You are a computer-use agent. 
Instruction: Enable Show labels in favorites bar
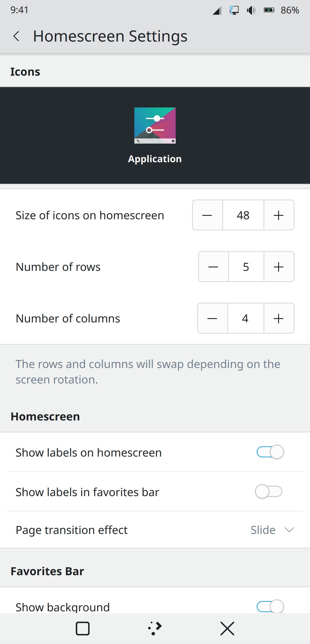click(269, 492)
